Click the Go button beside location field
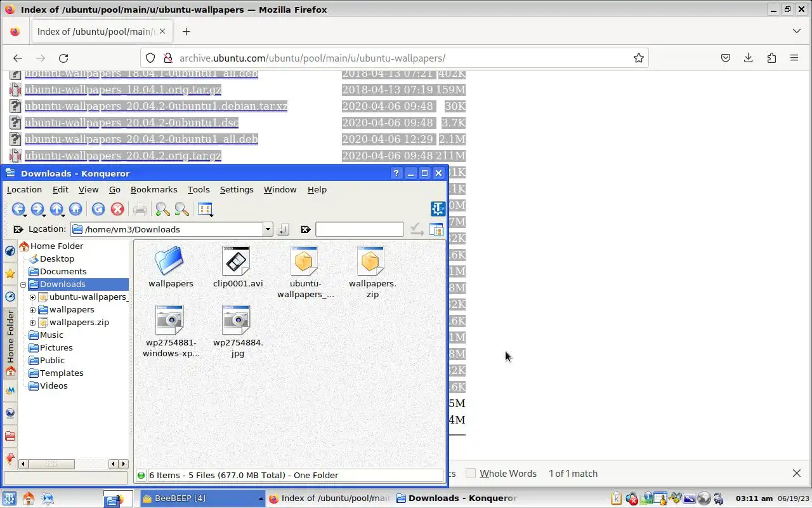The height and width of the screenshot is (508, 812). pyautogui.click(x=283, y=229)
